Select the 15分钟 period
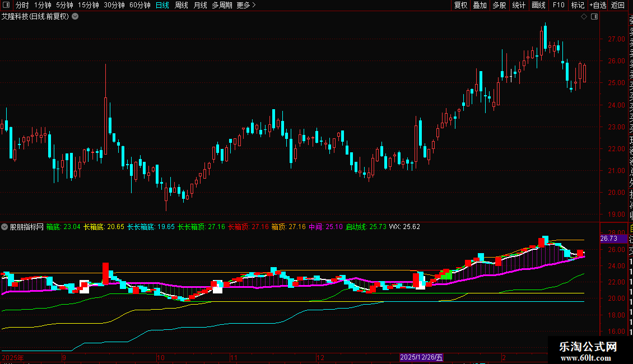This screenshot has width=633, height=364. (x=89, y=5)
